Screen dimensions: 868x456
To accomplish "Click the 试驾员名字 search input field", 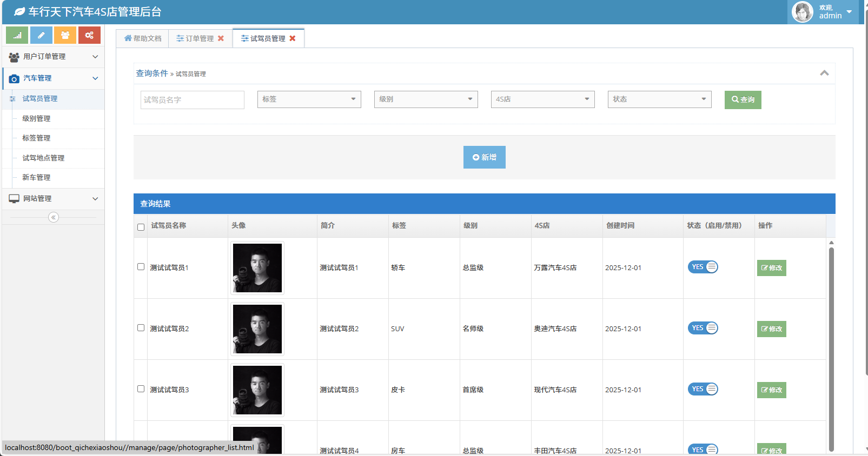I will click(192, 100).
